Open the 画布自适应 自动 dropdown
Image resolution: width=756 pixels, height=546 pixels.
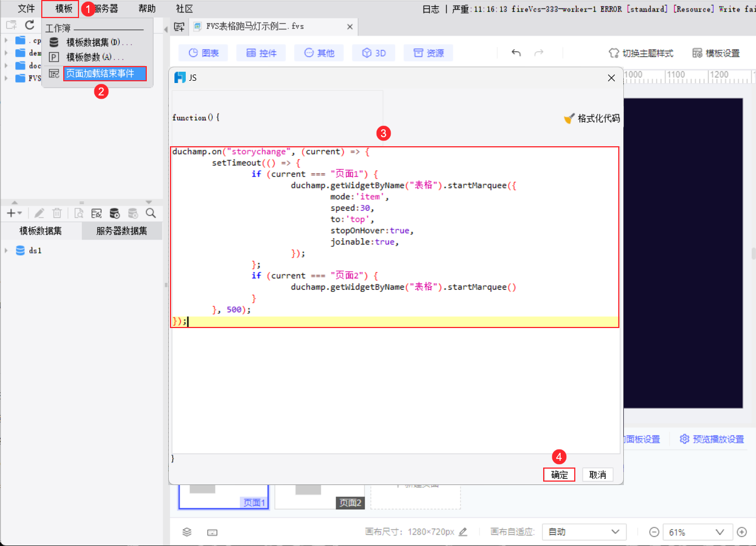coord(584,532)
